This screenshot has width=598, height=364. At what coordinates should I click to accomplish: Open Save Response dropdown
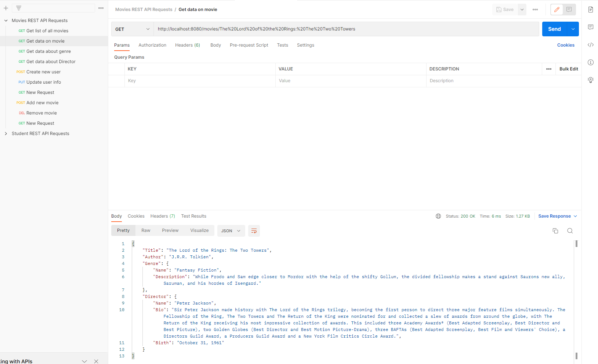click(x=558, y=216)
